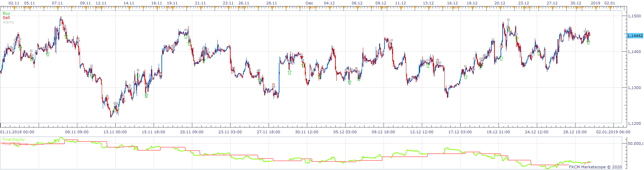Select the current price label 1,14442
This screenshot has width=644, height=170.
pyautogui.click(x=635, y=36)
